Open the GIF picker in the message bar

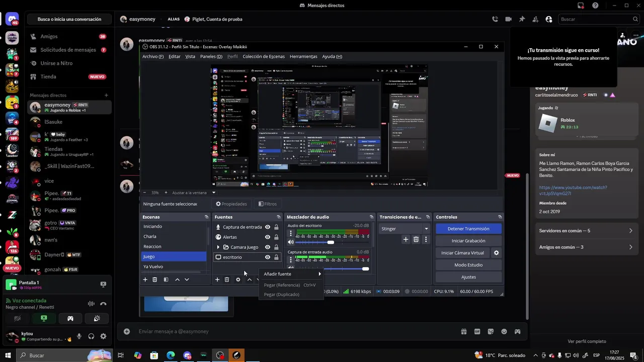pos(477,331)
